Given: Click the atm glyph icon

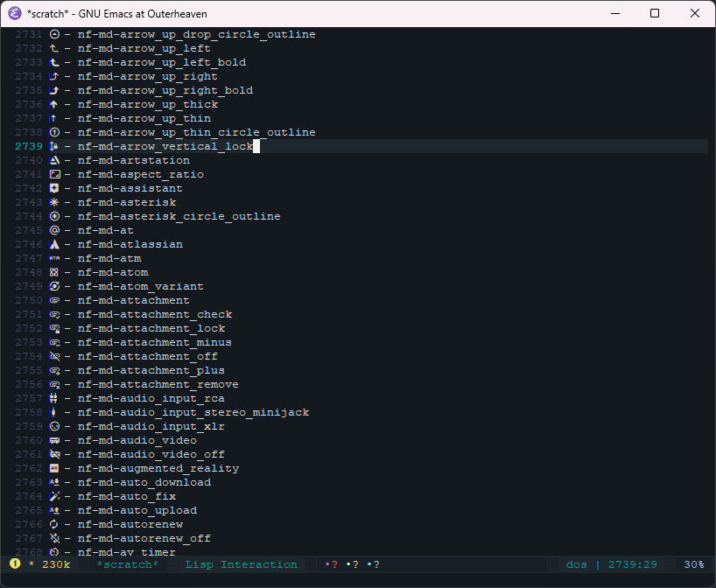Looking at the screenshot, I should click(54, 258).
